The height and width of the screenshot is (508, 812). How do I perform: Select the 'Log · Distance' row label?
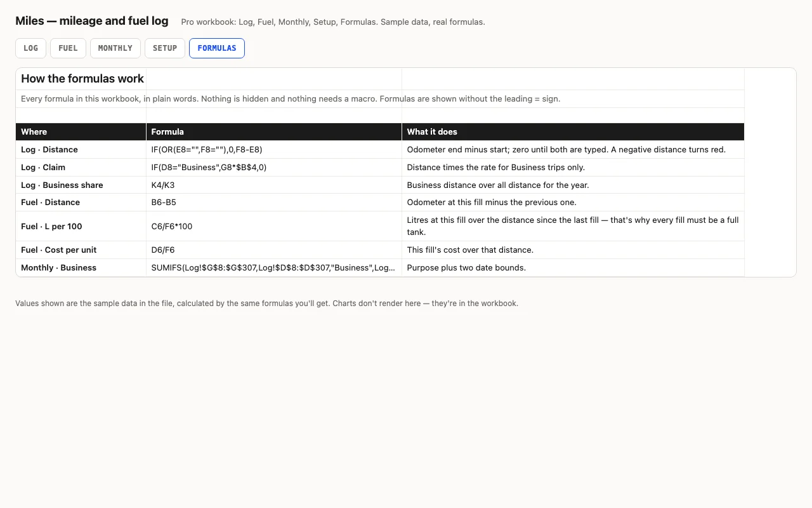(81, 150)
